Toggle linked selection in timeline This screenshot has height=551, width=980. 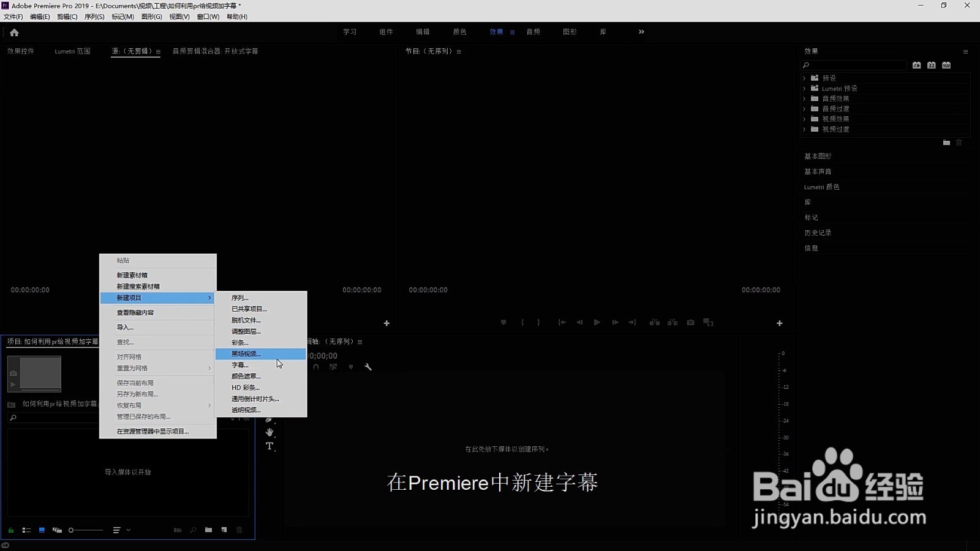click(333, 367)
